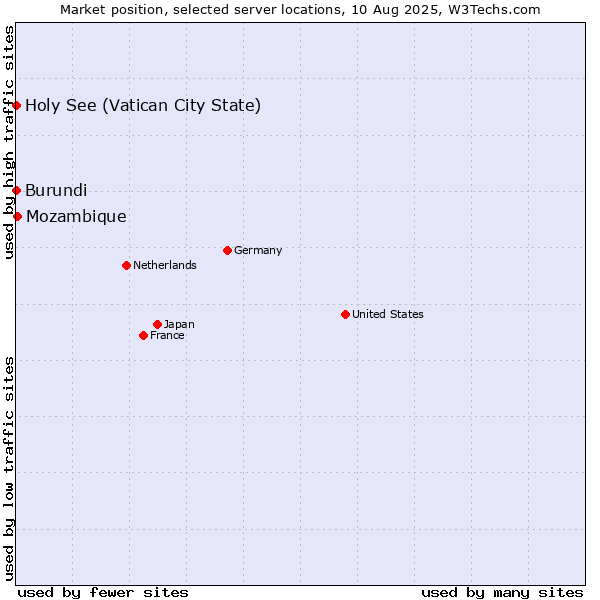600x600 pixels.
Task: Click the 'used by fewer sites' axis label
Action: [x=103, y=593]
